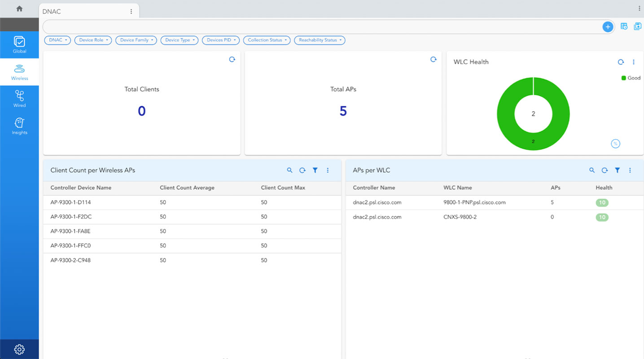Sort by Client Count Average column

[x=187, y=188]
